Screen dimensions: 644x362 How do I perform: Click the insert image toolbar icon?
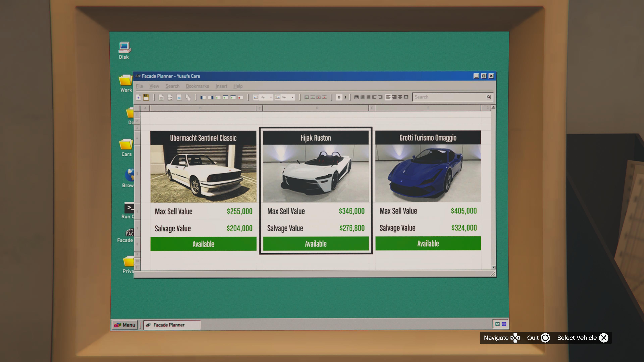pos(179,97)
